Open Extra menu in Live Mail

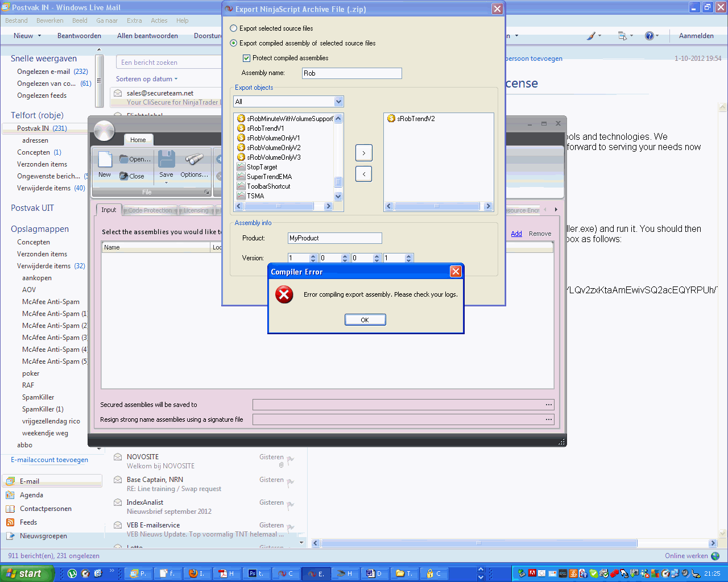coord(134,20)
